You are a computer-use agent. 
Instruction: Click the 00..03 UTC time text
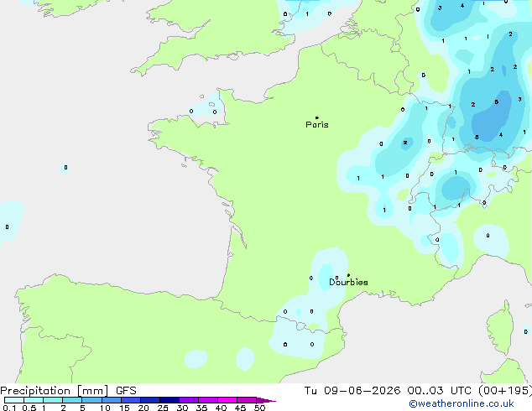coord(440,391)
